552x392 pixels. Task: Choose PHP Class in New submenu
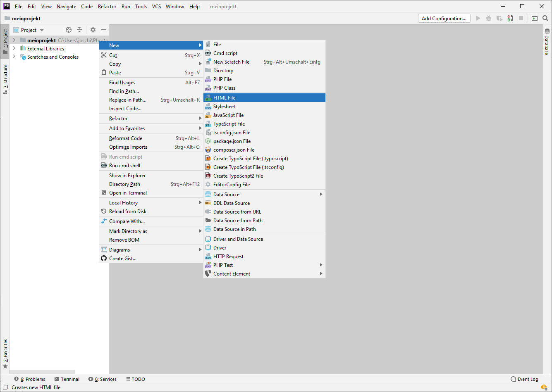(224, 88)
